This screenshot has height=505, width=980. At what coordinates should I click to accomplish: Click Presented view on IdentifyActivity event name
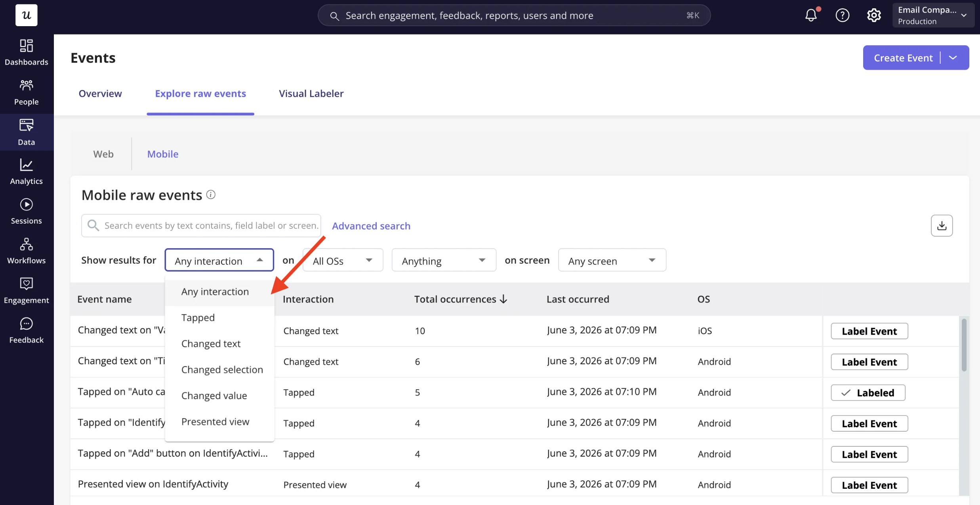(153, 484)
